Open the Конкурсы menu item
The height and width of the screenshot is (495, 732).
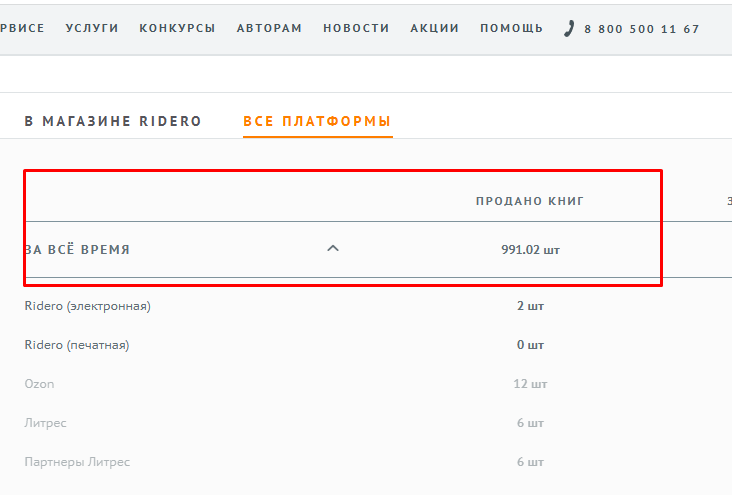pos(177,28)
